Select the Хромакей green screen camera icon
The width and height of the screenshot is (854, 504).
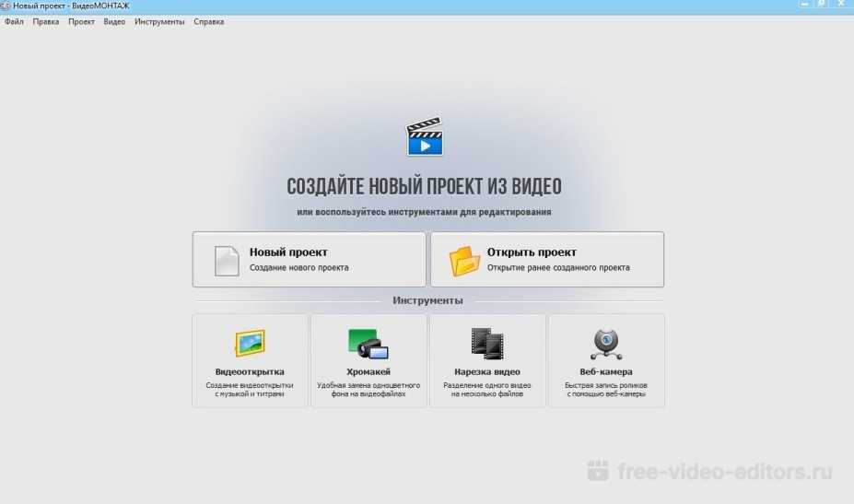pos(368,343)
